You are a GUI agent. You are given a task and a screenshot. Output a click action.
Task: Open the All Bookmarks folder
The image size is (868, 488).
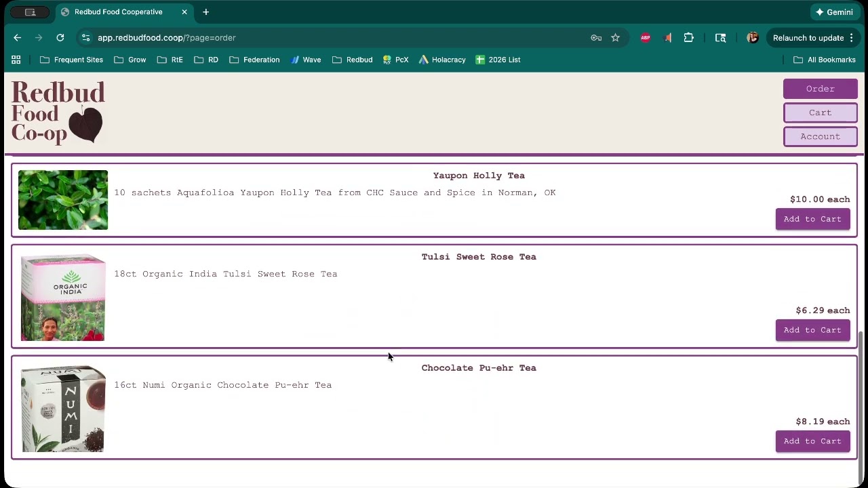[x=825, y=60]
